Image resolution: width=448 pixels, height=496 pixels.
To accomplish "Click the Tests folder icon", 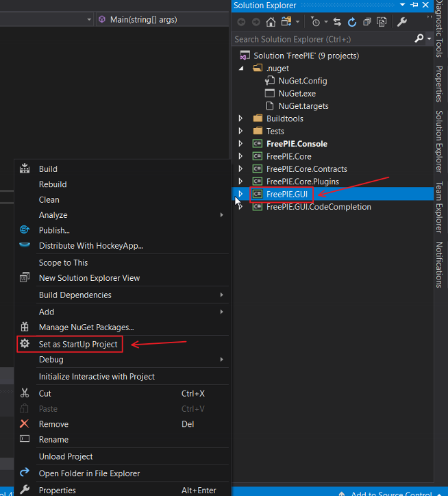I will point(258,131).
